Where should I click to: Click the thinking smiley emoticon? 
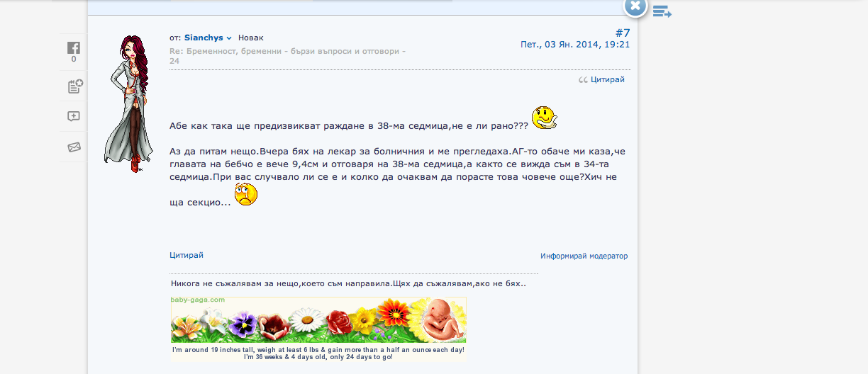pyautogui.click(x=544, y=118)
